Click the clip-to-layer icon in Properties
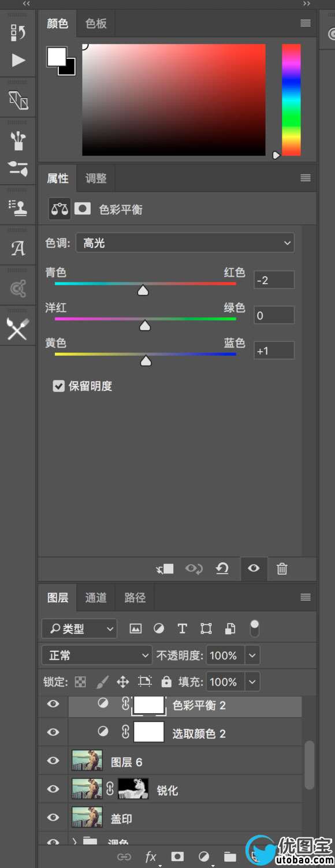Screen dimensions: 335x868 coord(165,569)
